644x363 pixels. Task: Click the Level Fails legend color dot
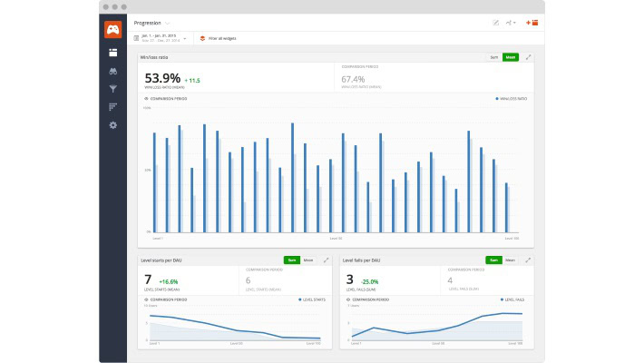500,299
